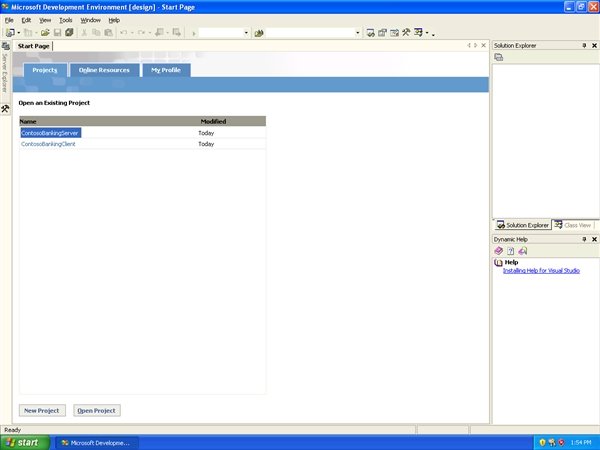The height and width of the screenshot is (450, 600).
Task: Switch to the My Profile tab
Action: tap(166, 70)
